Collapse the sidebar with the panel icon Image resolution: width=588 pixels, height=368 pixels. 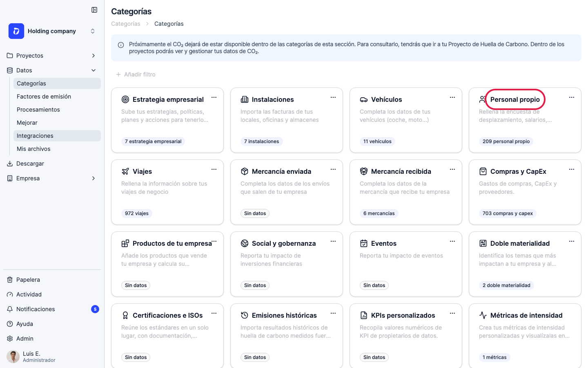pyautogui.click(x=94, y=10)
